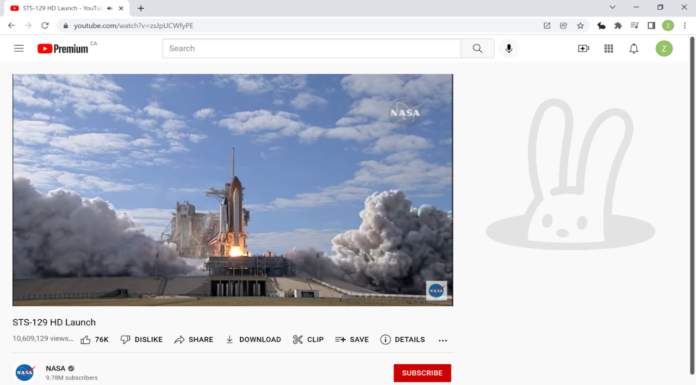Viewport: 696px width, 385px height.
Task: Click the video player to play or pause
Action: [x=233, y=190]
